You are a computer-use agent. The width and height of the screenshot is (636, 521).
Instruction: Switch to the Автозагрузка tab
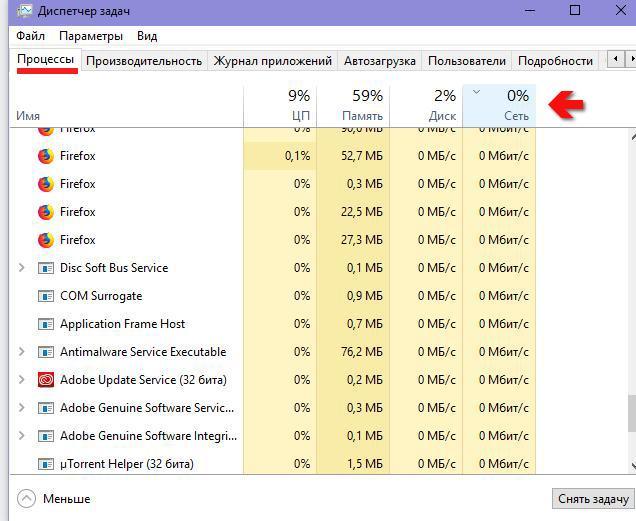pos(379,61)
